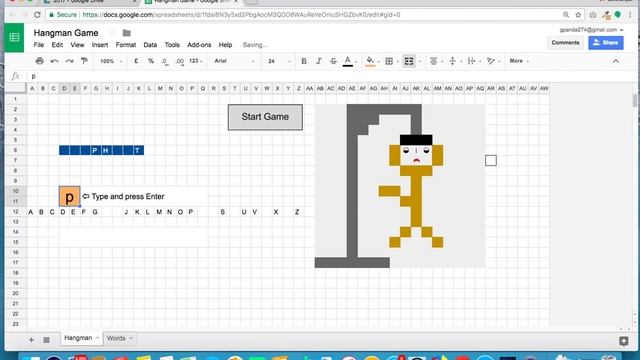The width and height of the screenshot is (640, 360).
Task: Open the browser menu dots
Action: (631, 15)
